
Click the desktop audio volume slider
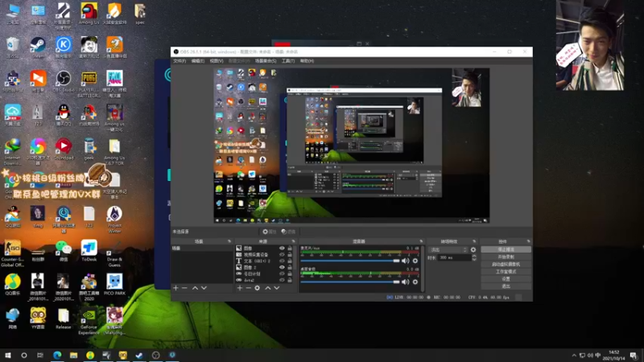click(x=350, y=282)
